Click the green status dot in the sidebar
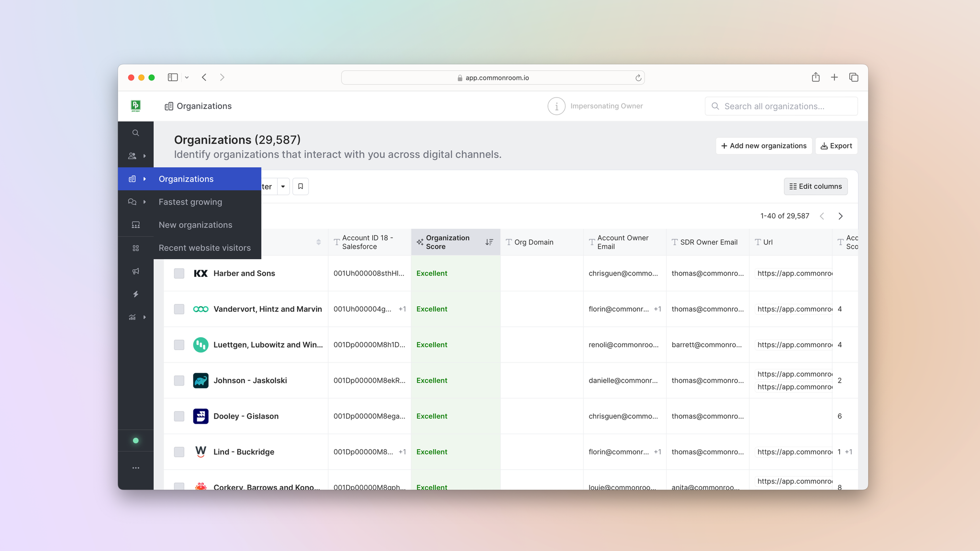The image size is (980, 551). [x=136, y=441]
